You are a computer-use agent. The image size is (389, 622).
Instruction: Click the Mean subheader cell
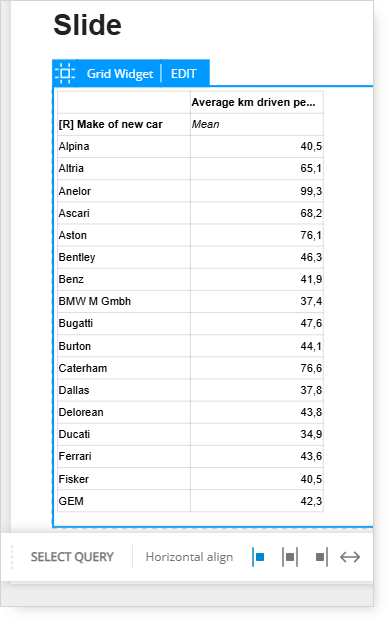coord(257,125)
